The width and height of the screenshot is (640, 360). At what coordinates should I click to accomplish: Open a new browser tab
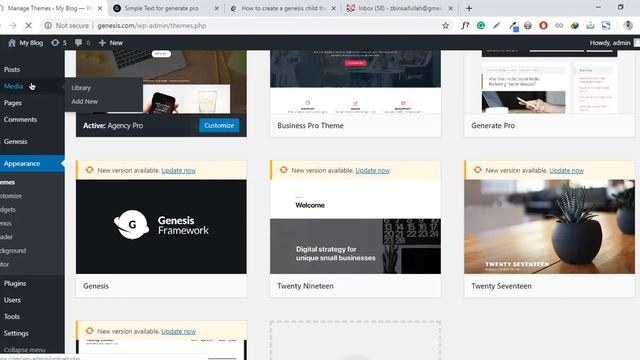click(x=469, y=8)
